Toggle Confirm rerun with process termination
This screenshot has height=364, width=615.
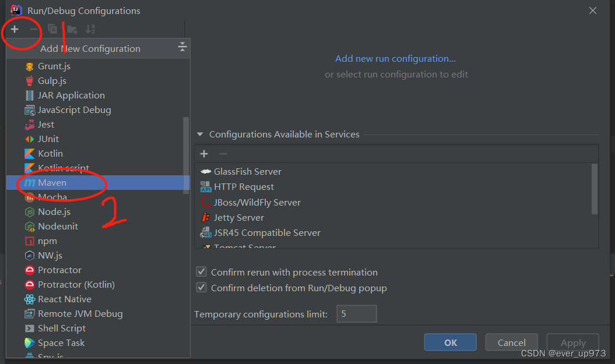(x=201, y=271)
